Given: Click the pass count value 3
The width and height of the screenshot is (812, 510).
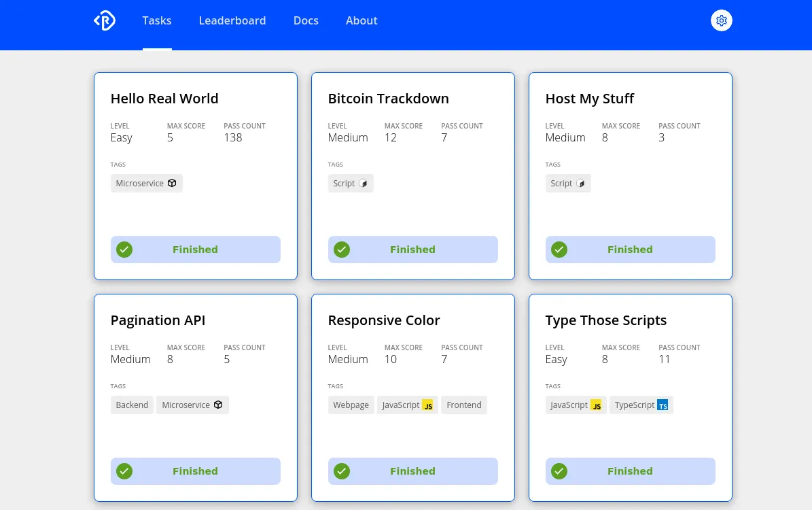Looking at the screenshot, I should (x=661, y=137).
